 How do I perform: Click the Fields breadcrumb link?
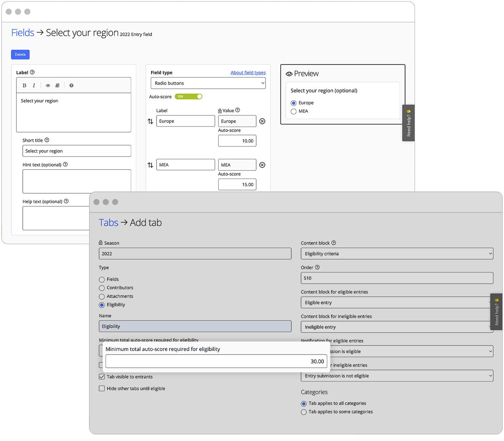22,32
